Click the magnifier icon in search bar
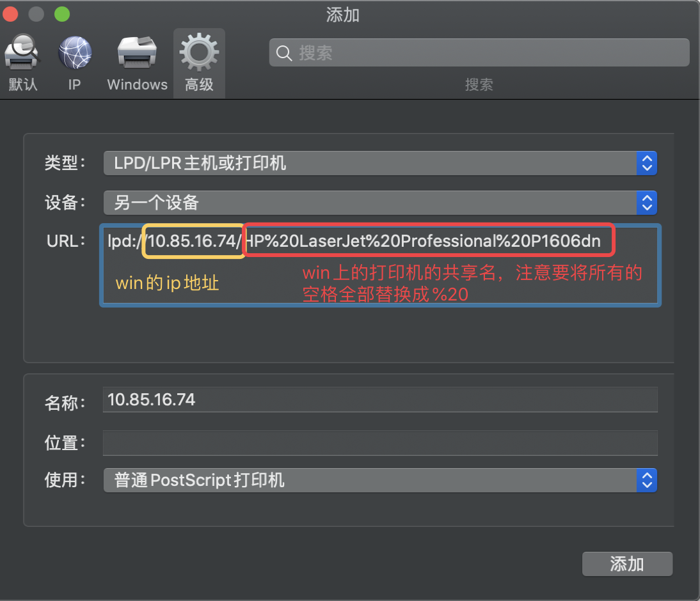Viewport: 700px width, 601px height. click(284, 53)
